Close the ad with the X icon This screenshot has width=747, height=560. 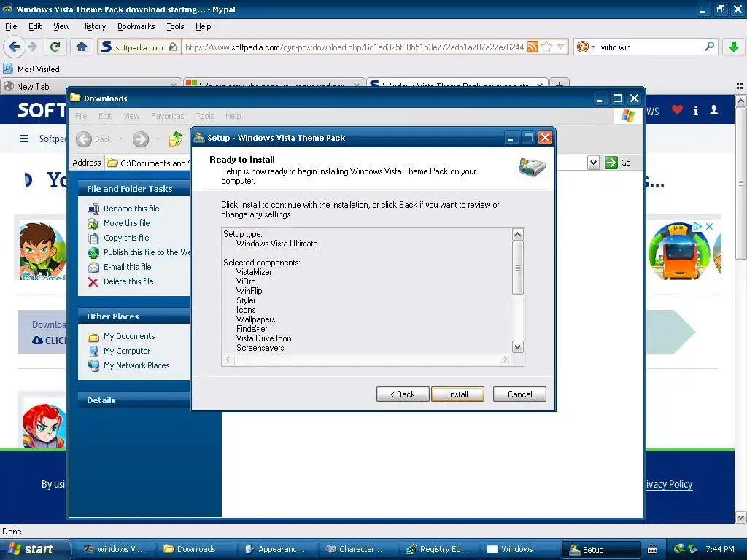click(709, 226)
